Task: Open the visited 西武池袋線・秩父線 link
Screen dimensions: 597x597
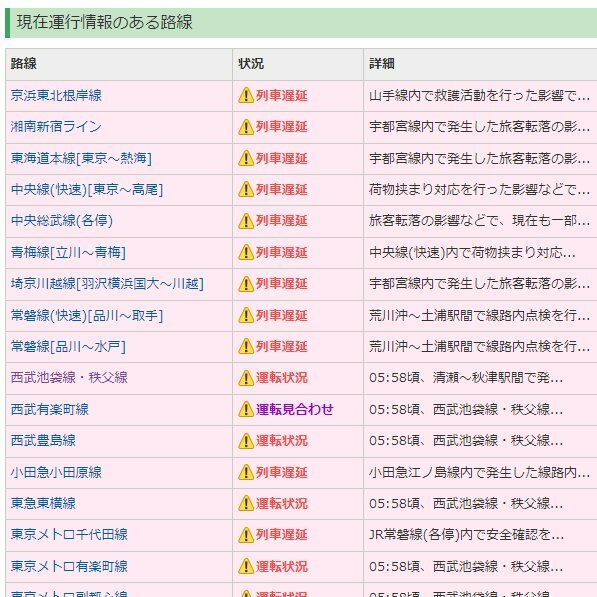Action: coord(69,378)
